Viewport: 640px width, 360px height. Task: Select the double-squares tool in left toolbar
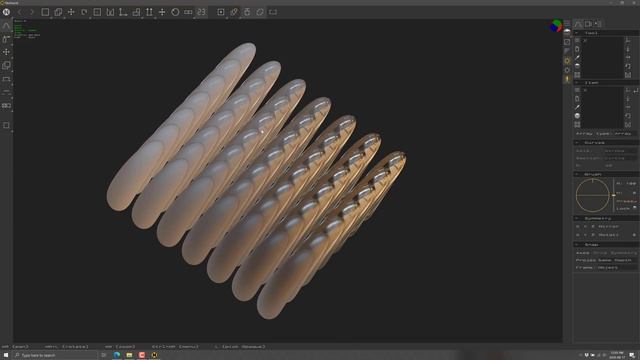(x=6, y=105)
